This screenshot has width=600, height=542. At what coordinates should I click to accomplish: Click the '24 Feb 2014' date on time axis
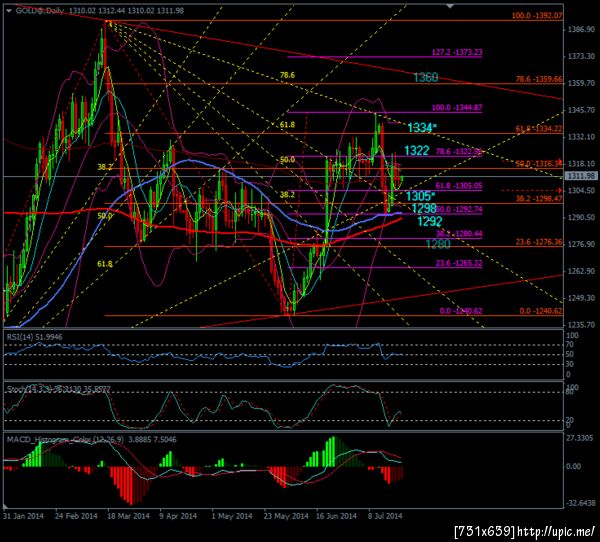coord(76,516)
